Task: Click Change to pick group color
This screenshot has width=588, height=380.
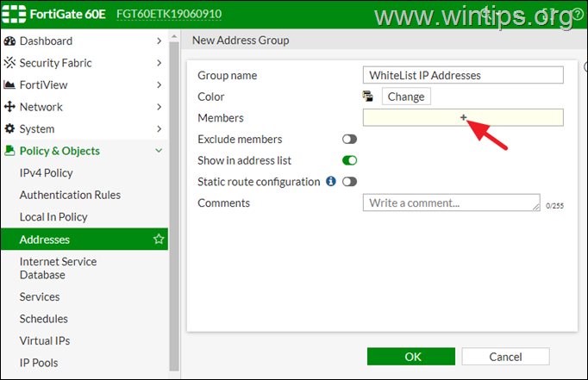Action: tap(405, 97)
